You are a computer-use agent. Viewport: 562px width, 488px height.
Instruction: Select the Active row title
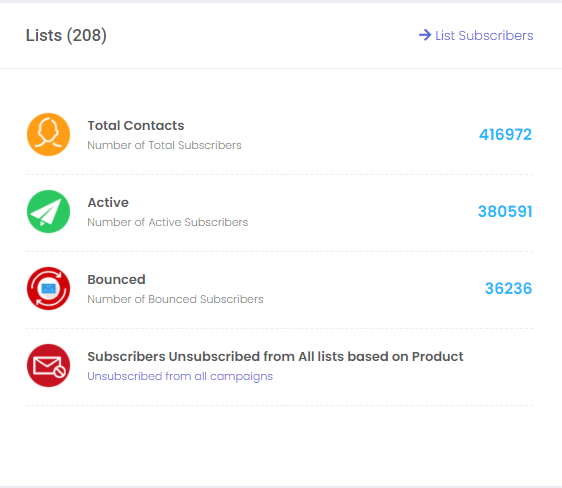coord(108,202)
